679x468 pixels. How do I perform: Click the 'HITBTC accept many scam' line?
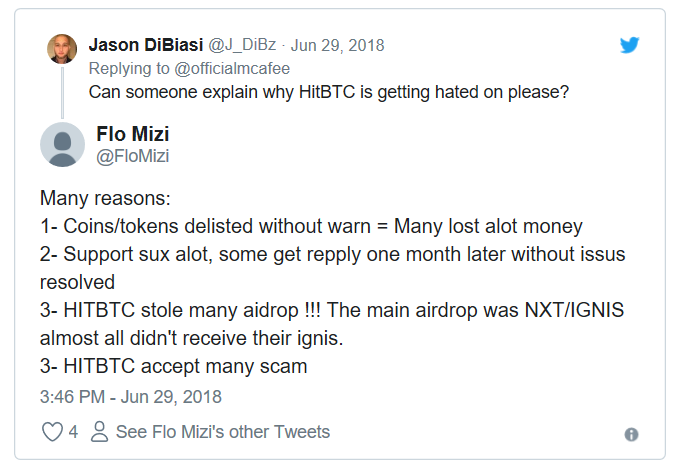click(173, 367)
